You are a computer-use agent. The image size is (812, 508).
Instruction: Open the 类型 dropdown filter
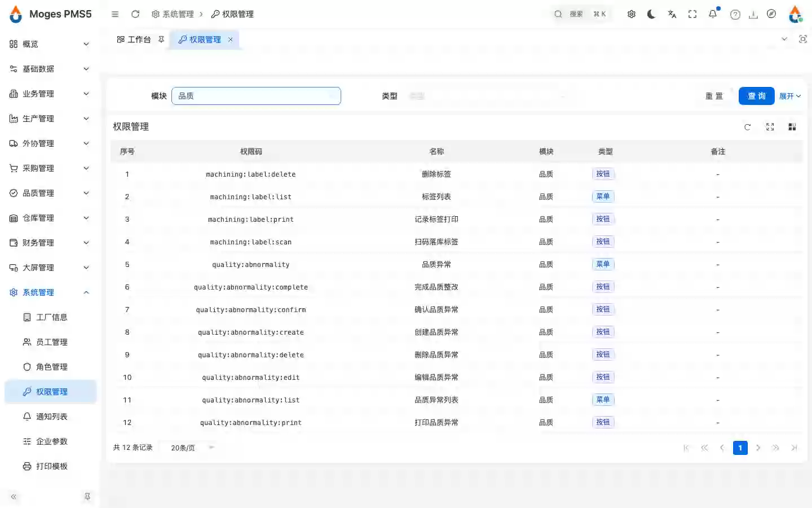coord(487,96)
